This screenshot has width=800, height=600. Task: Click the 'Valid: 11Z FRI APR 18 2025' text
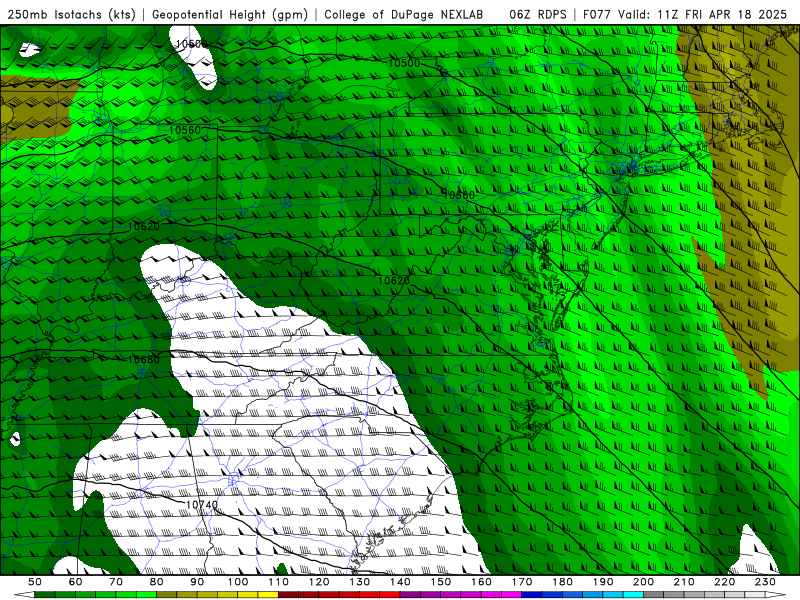click(x=702, y=14)
